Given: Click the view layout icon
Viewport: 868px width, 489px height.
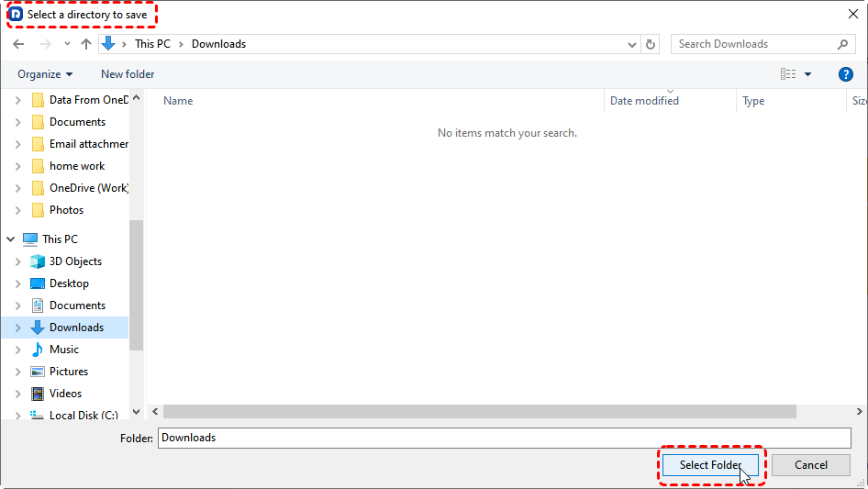Looking at the screenshot, I should tap(788, 74).
